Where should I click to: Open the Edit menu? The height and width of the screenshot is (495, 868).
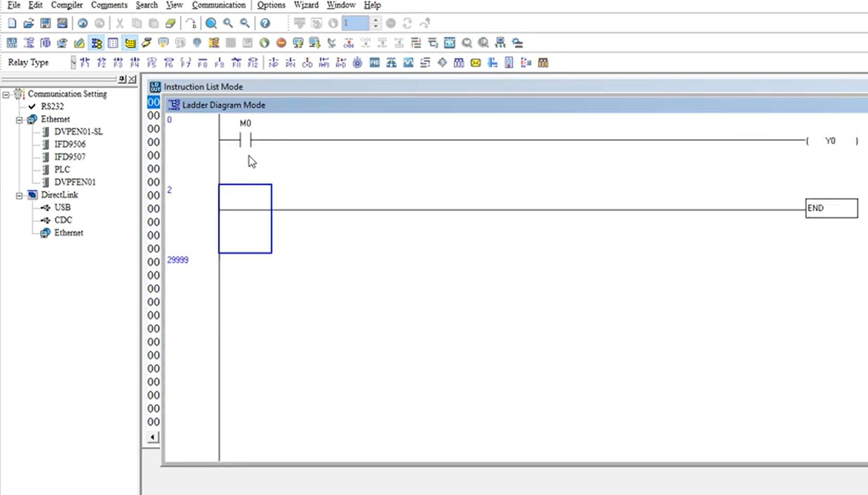36,5
